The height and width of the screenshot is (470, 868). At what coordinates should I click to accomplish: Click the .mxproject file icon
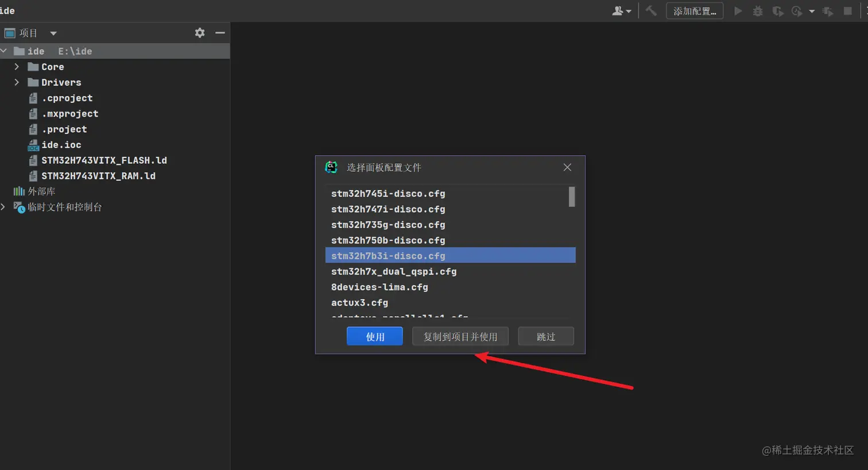[33, 114]
